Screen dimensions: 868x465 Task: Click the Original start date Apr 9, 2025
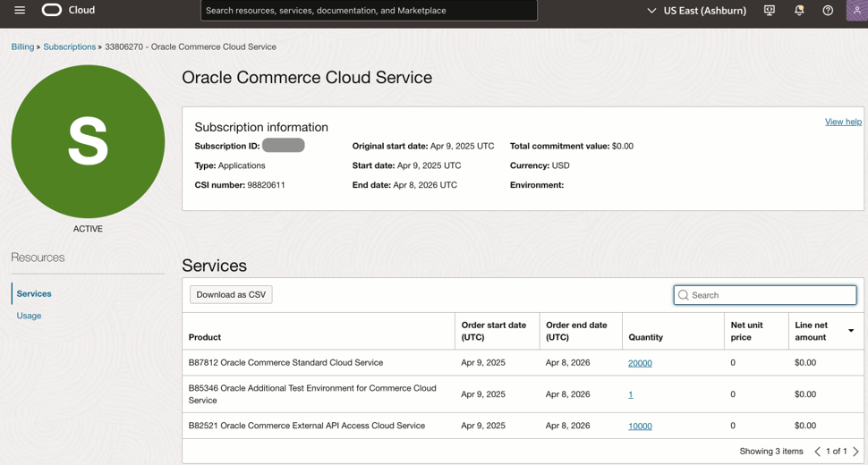(x=423, y=147)
